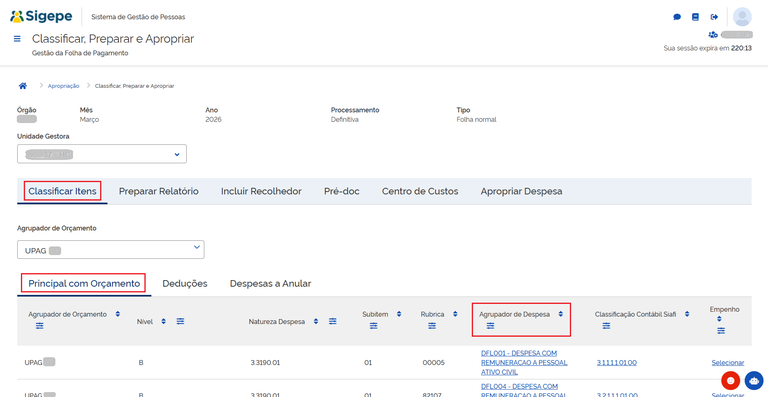
Task: Click Apropriação breadcrumb link
Action: point(63,86)
